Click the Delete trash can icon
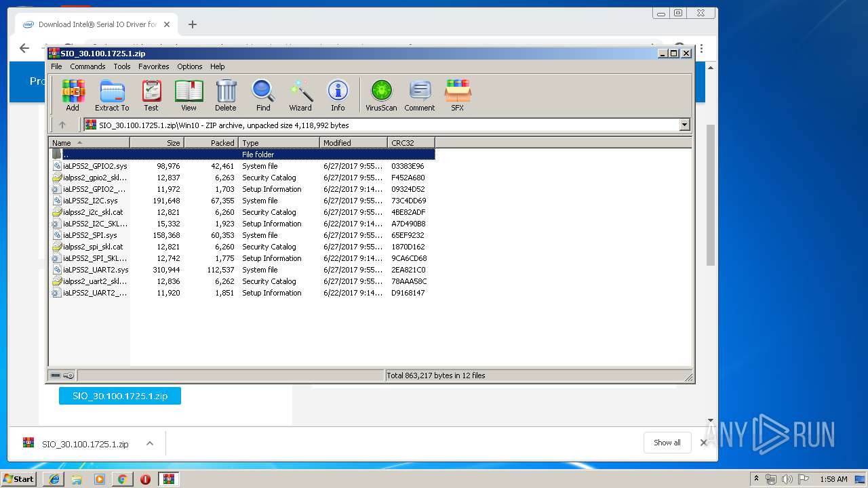 click(x=226, y=95)
